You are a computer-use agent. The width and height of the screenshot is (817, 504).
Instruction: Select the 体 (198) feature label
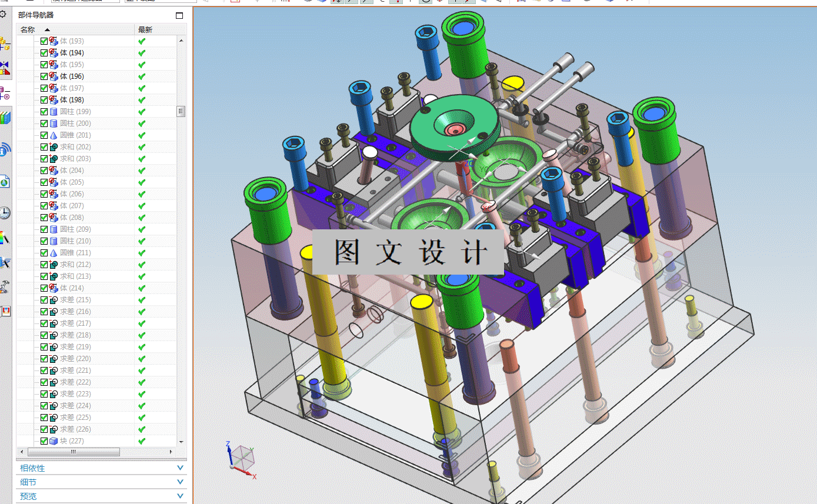72,100
